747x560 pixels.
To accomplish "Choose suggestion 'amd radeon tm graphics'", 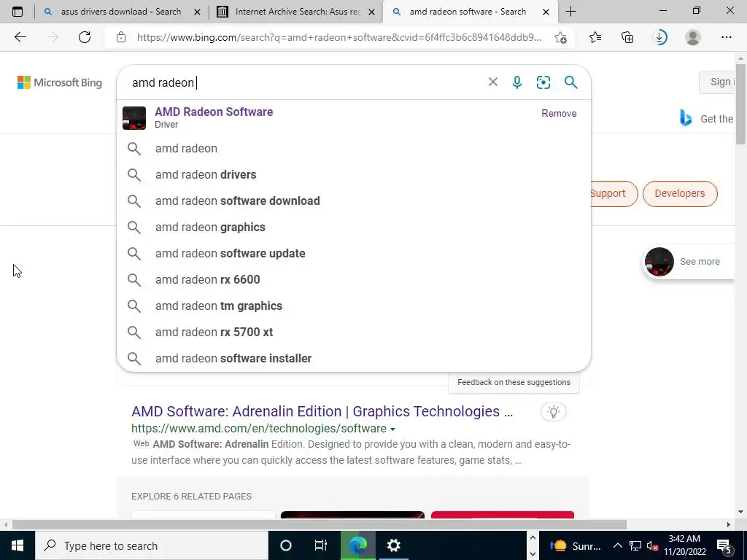I will (x=354, y=306).
